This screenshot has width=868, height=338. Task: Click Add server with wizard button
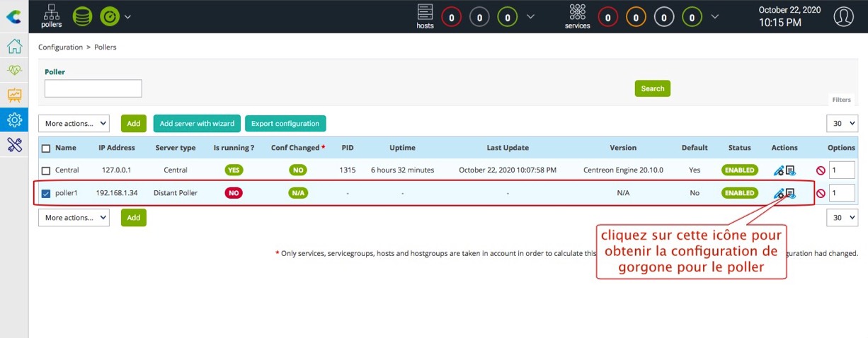pyautogui.click(x=197, y=124)
